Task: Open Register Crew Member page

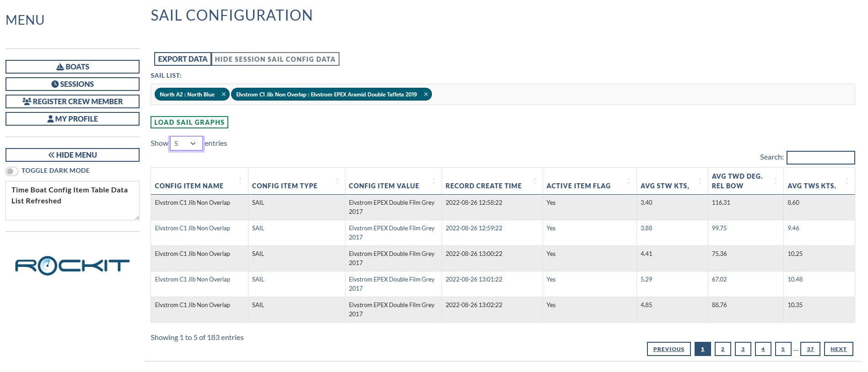Action: point(72,101)
